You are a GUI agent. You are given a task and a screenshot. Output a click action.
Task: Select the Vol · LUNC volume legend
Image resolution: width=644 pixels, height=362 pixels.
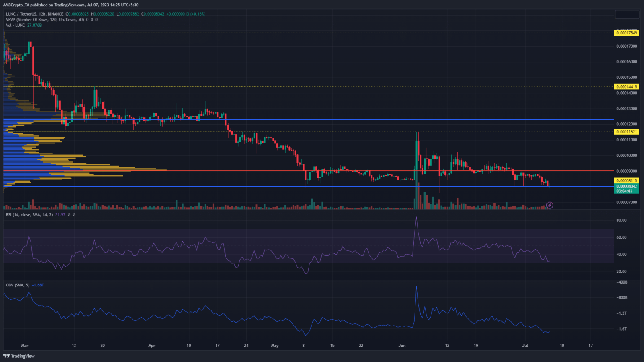[16, 26]
